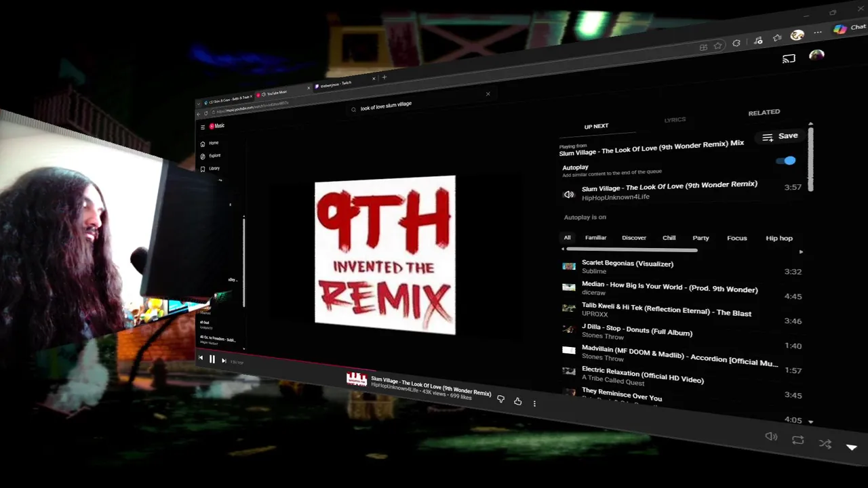This screenshot has height=488, width=868.
Task: Go to Explore in the sidebar
Action: coord(210,156)
